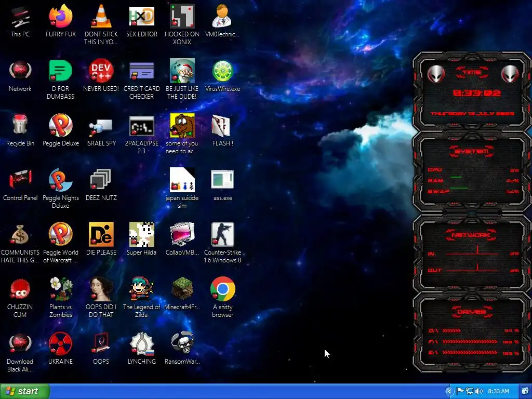Click the 8:33:02 digital clock readout
The width and height of the screenshot is (532, 399).
477,93
